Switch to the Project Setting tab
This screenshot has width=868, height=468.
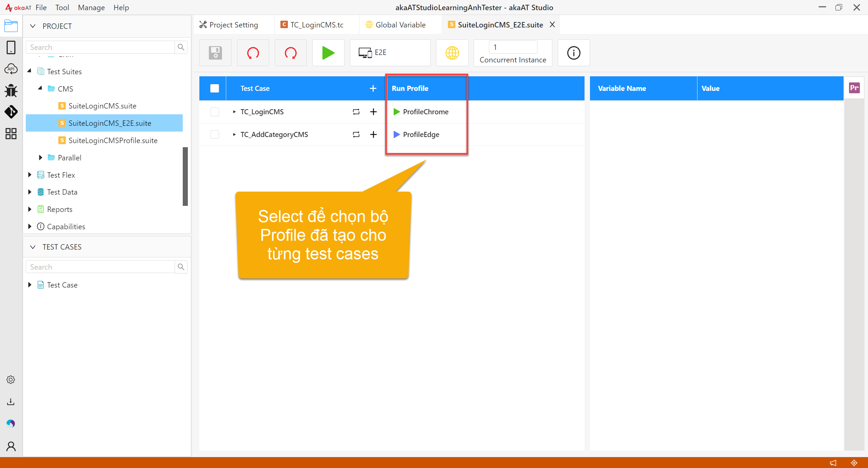click(234, 25)
